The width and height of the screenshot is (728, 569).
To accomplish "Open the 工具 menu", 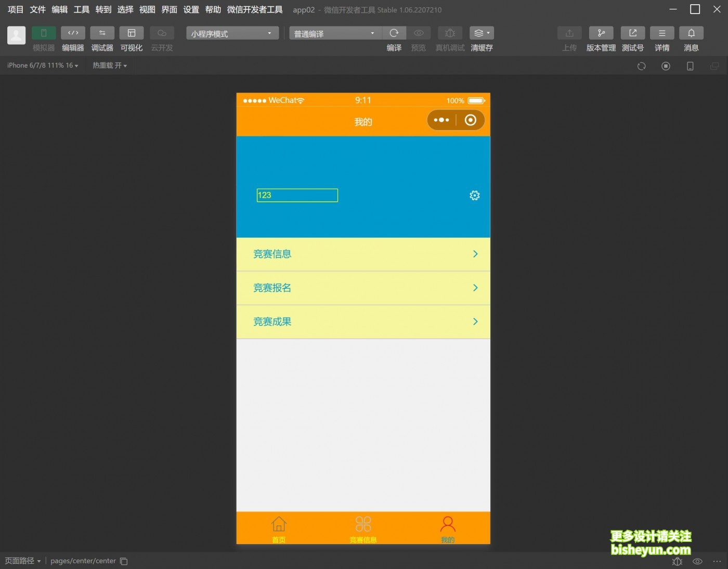I will 81,9.
